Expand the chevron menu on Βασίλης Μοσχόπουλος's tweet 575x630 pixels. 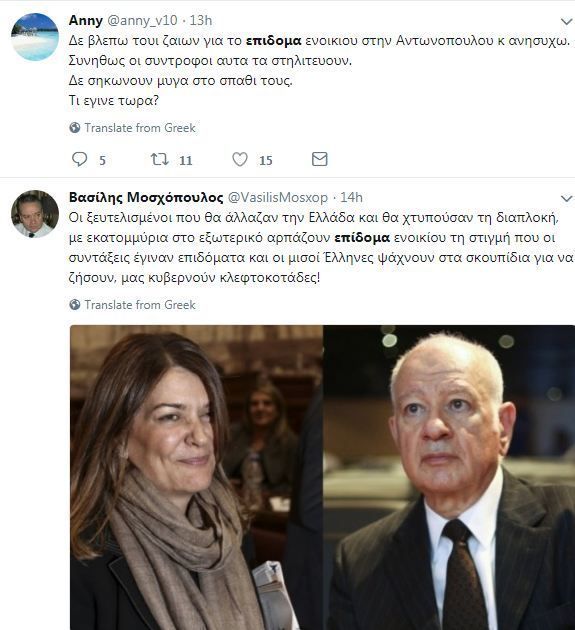[x=566, y=198]
